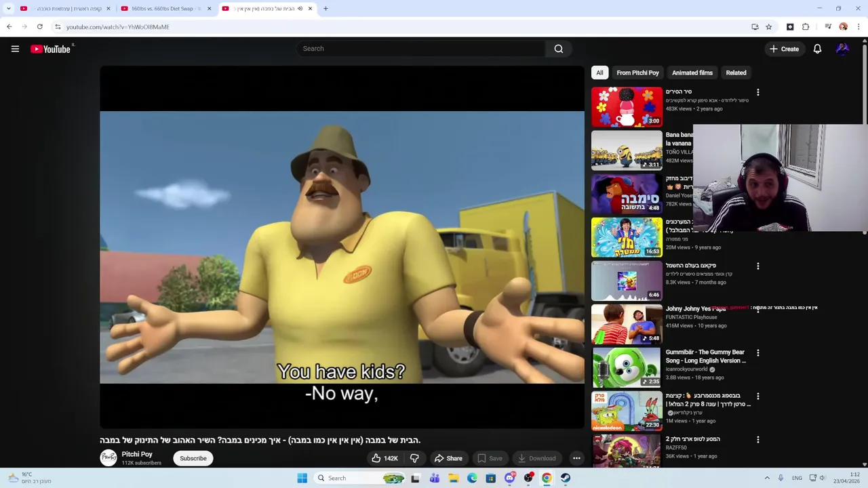Open the Chrome profile avatar

coord(843,27)
